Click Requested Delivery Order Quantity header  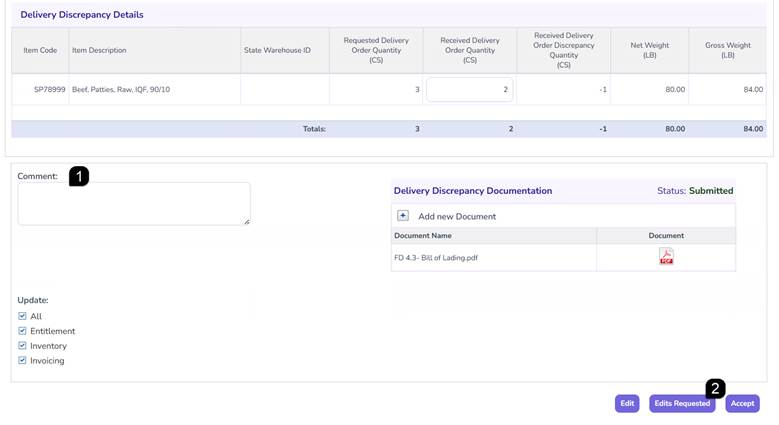376,50
